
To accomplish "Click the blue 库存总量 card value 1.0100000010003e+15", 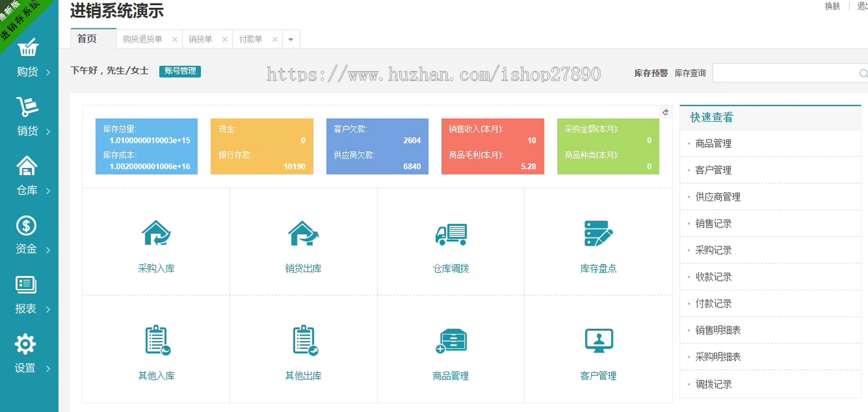I will [x=150, y=140].
